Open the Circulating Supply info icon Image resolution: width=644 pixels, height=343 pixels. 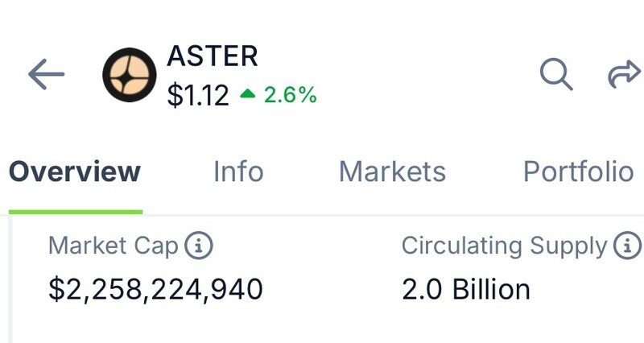tap(626, 246)
